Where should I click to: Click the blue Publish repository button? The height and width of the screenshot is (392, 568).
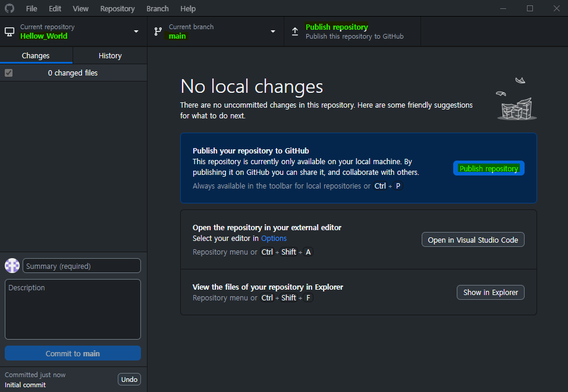(489, 168)
